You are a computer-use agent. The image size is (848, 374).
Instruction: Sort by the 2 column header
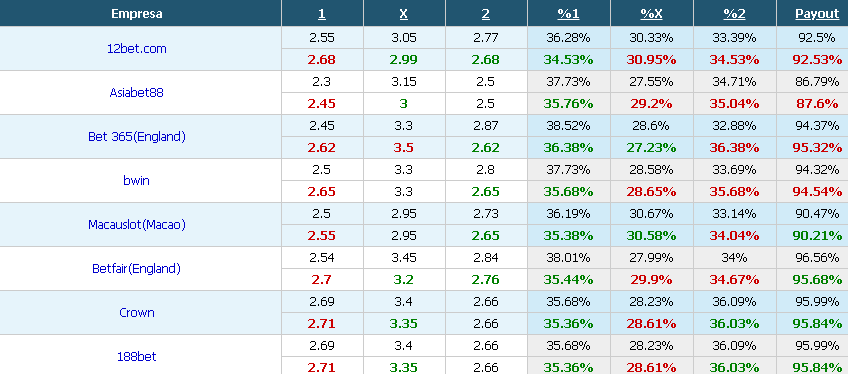486,14
